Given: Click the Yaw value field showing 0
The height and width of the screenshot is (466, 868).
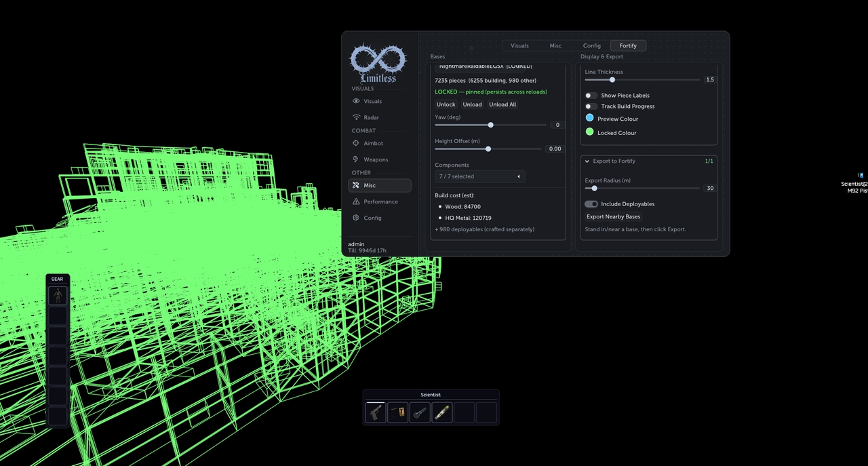Looking at the screenshot, I should point(557,125).
